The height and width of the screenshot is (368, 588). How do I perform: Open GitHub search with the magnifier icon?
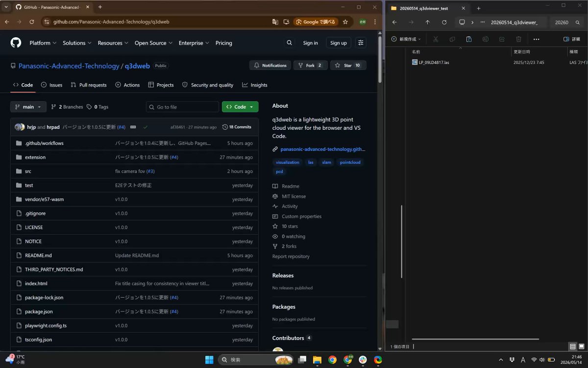point(290,43)
